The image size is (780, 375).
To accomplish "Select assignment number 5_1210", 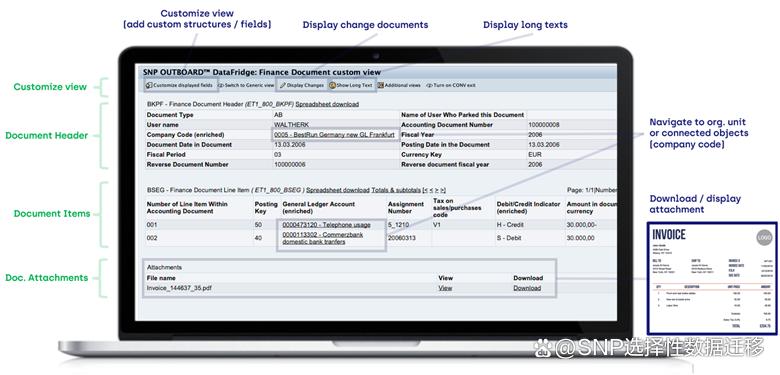I will [399, 225].
